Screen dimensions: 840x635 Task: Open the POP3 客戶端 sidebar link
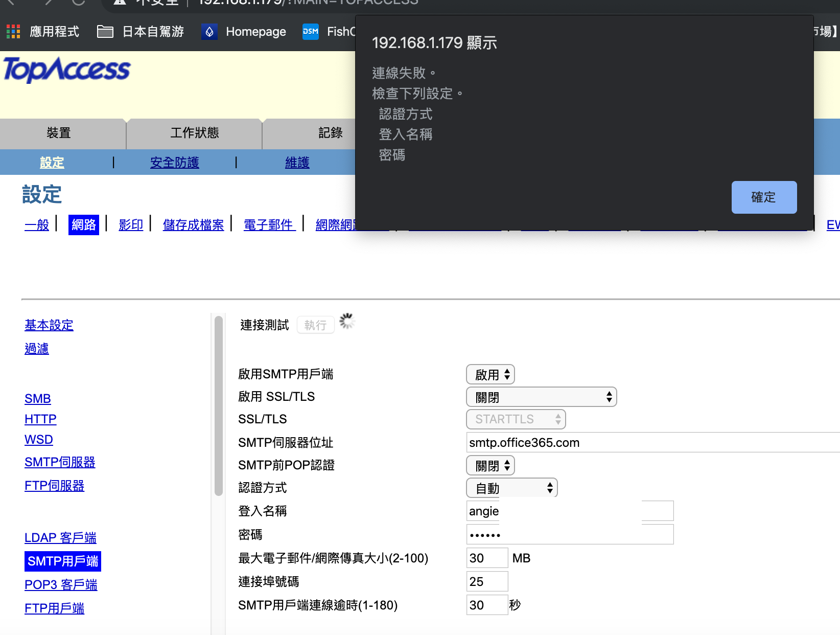[61, 585]
